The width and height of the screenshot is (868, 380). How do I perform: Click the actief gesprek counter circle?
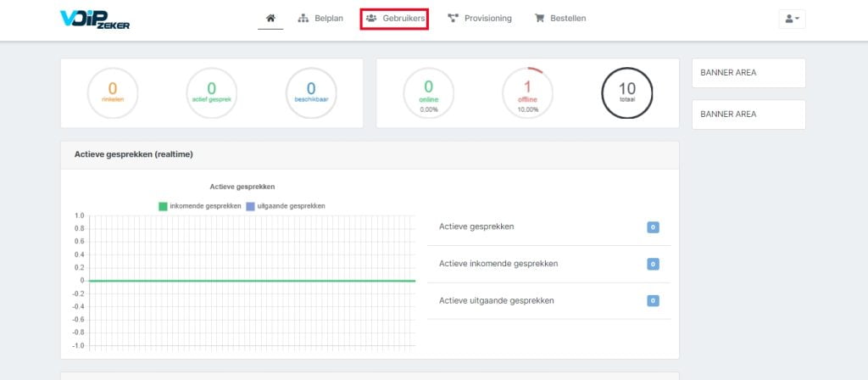coord(211,93)
